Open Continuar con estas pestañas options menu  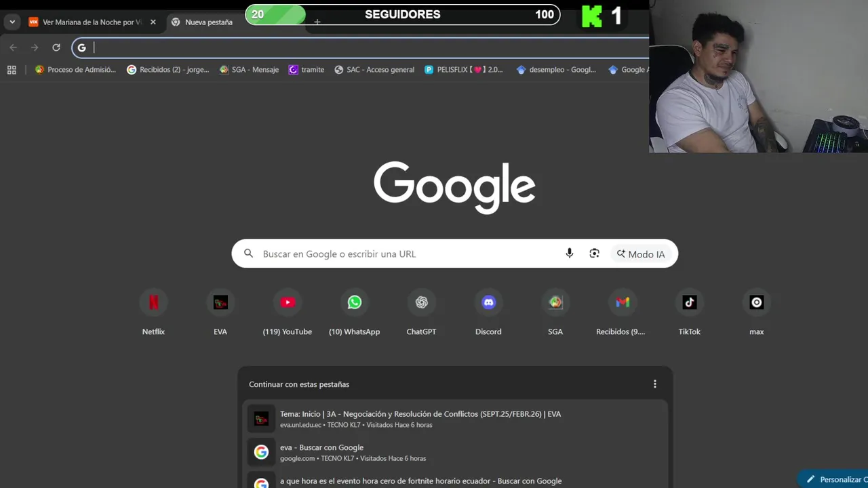tap(654, 384)
